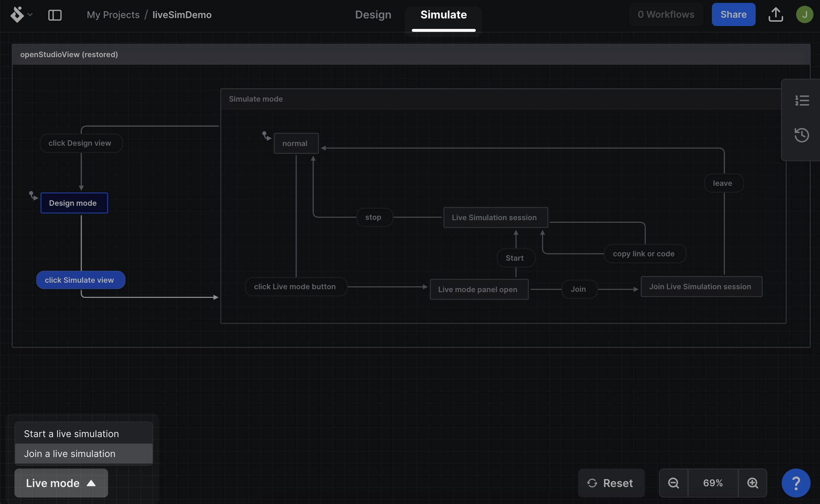Select Start a live simulation

(72, 433)
